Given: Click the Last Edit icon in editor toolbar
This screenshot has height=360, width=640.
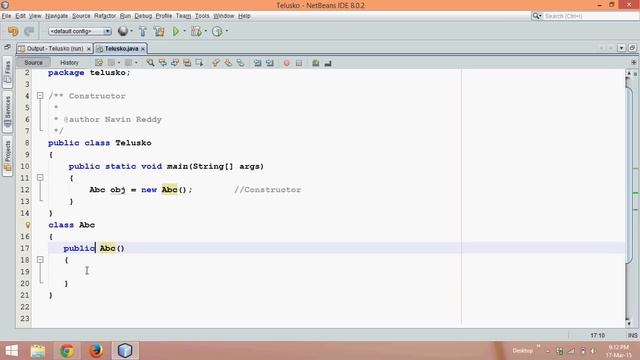Looking at the screenshot, I should pos(98,62).
